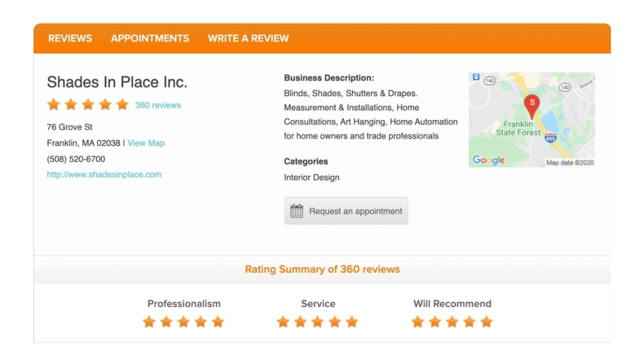644x362 pixels.
Task: Select the first star under Service
Action: tap(282, 321)
